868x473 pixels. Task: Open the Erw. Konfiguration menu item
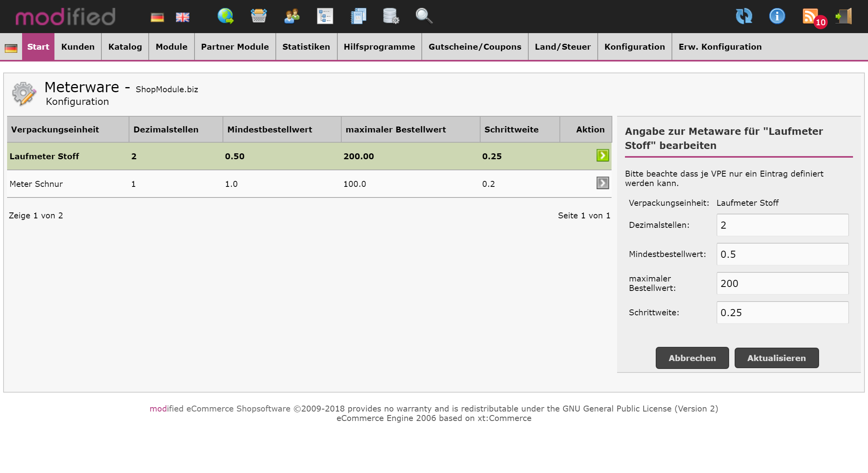tap(720, 47)
